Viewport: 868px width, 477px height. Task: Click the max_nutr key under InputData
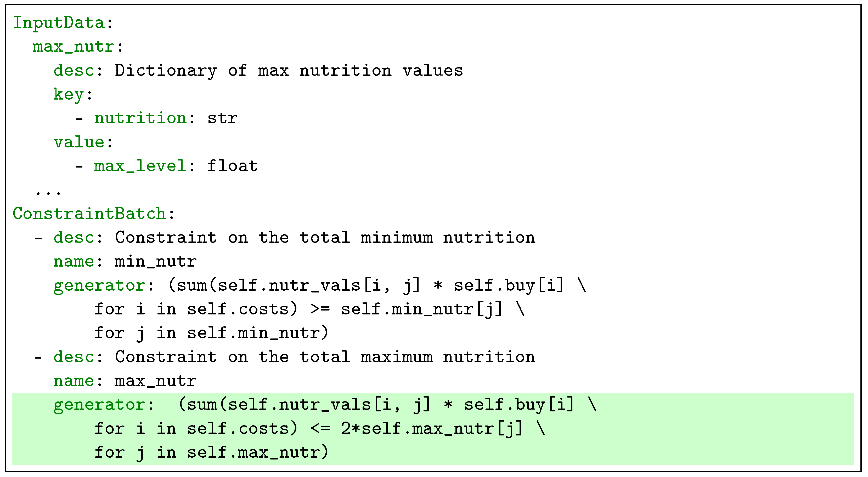click(74, 47)
